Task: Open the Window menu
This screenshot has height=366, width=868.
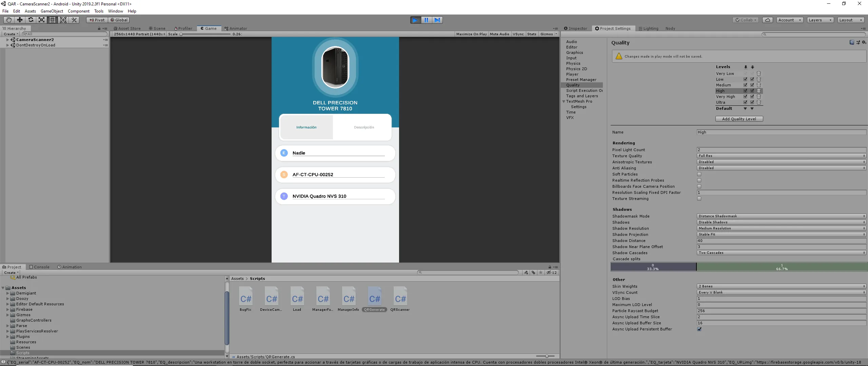Action: (115, 11)
